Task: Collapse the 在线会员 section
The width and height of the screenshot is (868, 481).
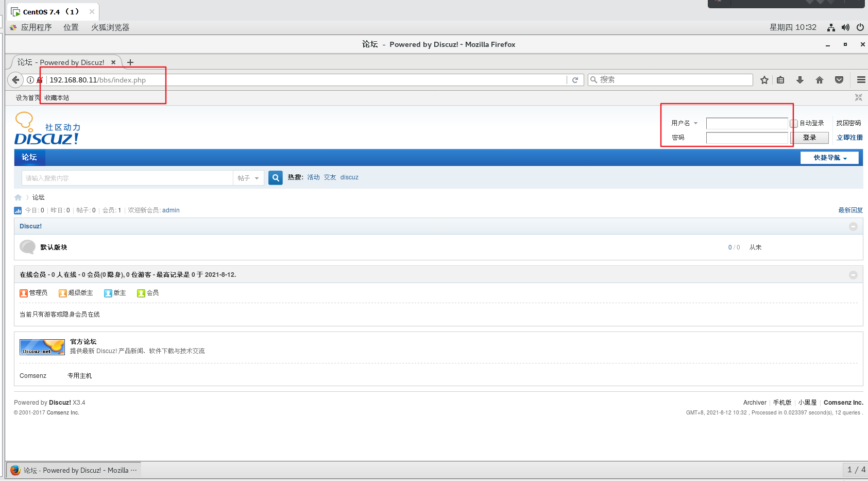Action: 853,275
